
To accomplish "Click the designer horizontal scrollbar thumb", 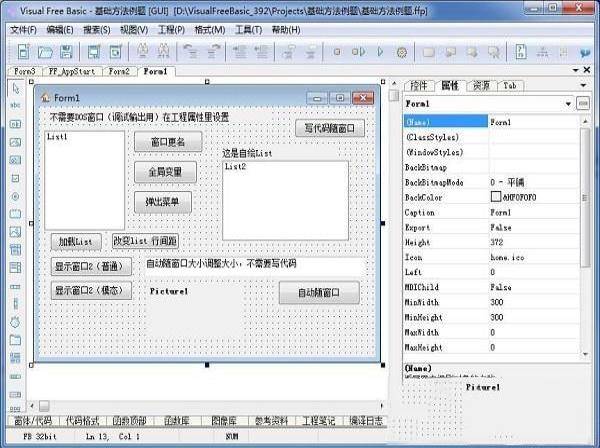I will coord(44,406).
